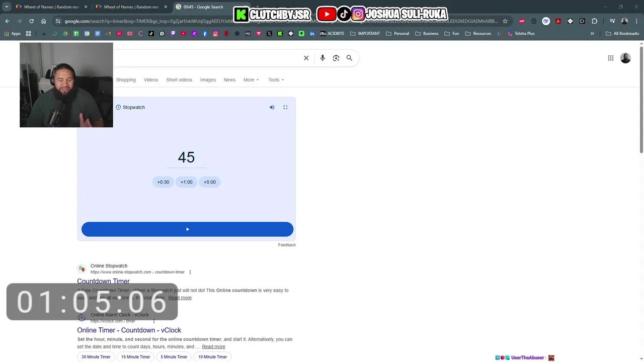Open the Apps bookmark shortcut
This screenshot has height=362, width=644.
point(13,34)
